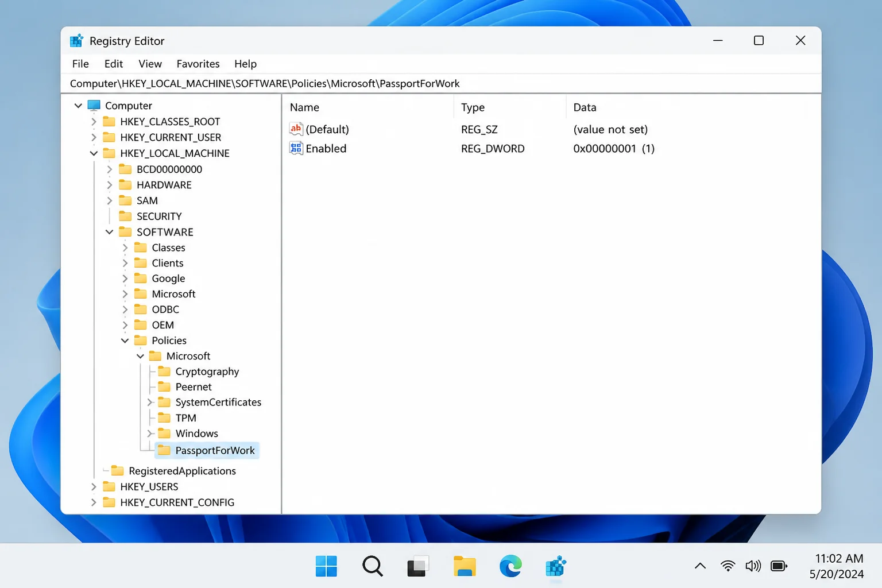Expand HKEY_CLASSES_ROOT hive
882x588 pixels.
coord(94,122)
